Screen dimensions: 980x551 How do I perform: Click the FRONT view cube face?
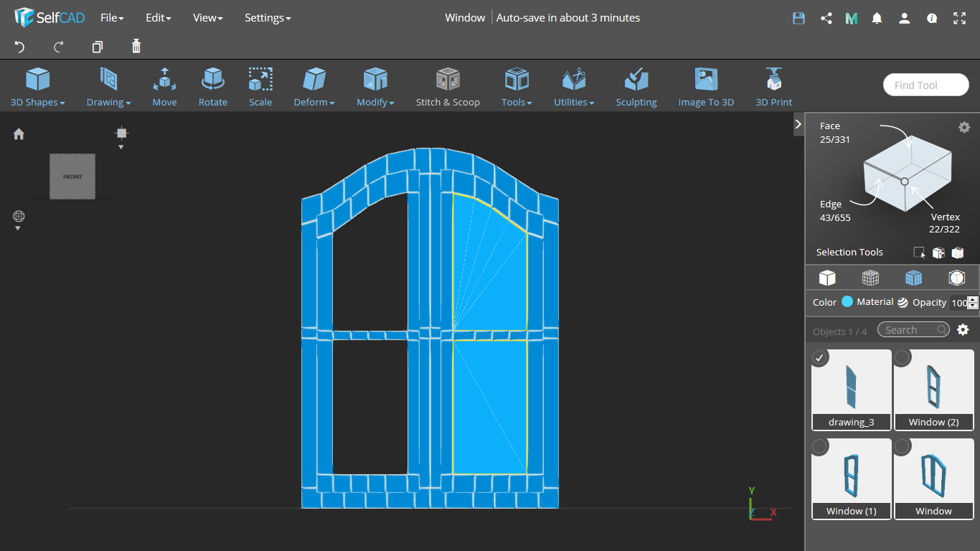[x=72, y=176]
